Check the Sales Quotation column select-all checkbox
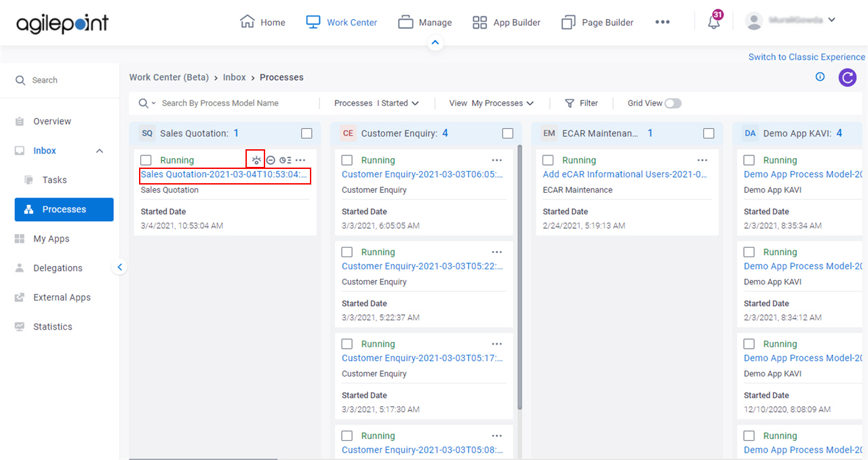The height and width of the screenshot is (460, 868). click(307, 134)
